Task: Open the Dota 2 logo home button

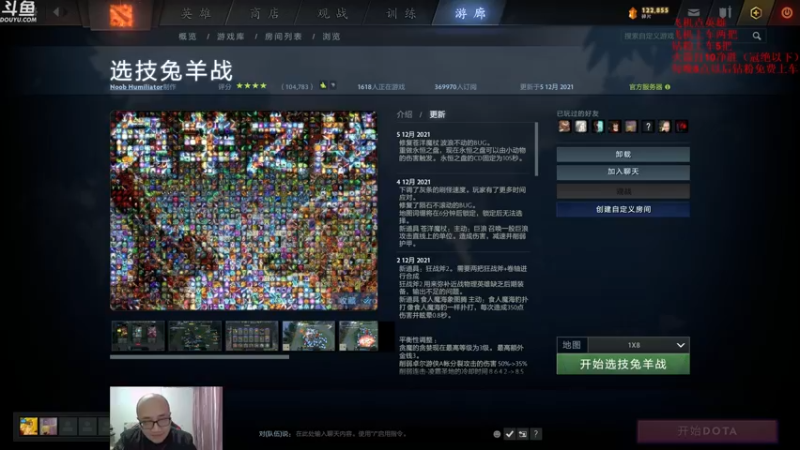Action: (121, 15)
